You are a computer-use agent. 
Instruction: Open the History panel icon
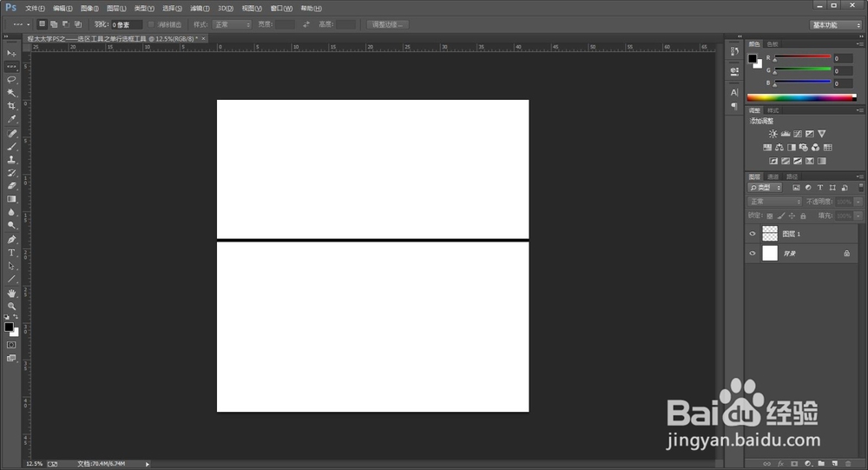(x=734, y=51)
